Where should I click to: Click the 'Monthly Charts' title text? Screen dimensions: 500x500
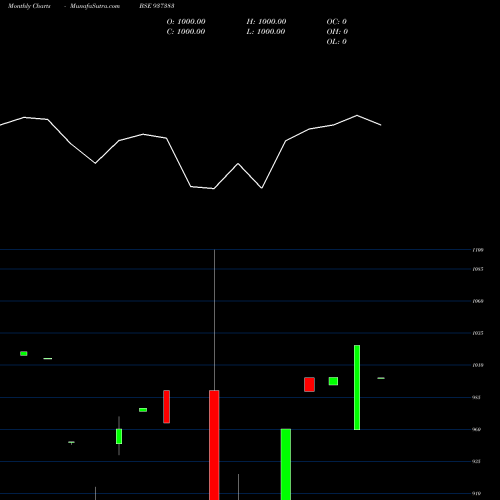coord(29,6)
